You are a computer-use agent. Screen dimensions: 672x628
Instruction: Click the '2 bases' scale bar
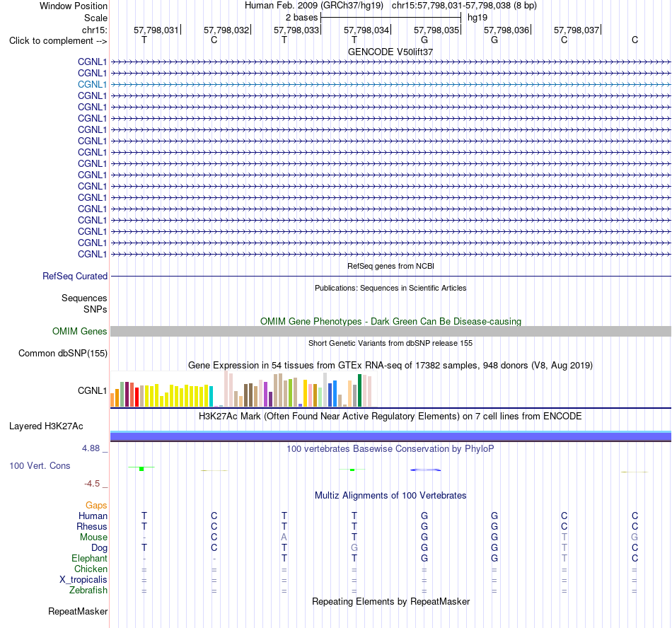(x=390, y=18)
